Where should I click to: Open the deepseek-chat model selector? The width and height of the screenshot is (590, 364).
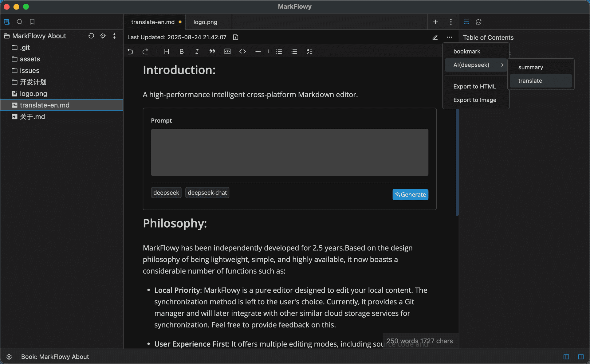coord(207,193)
